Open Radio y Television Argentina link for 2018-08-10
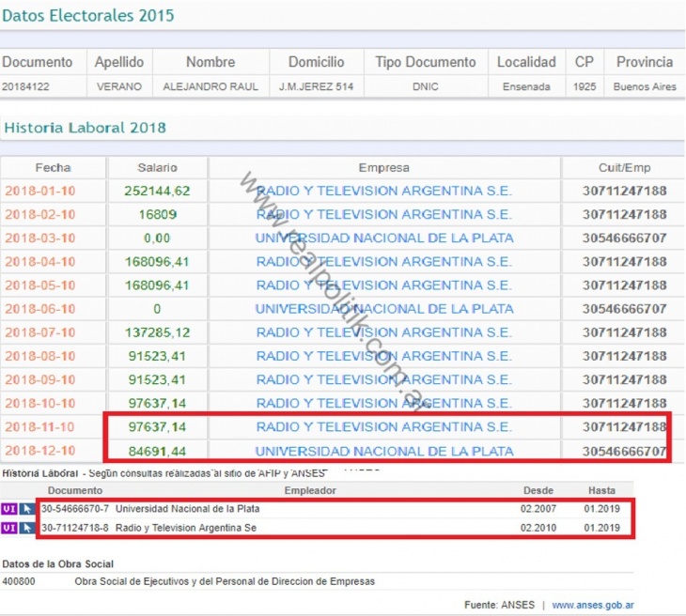The image size is (686, 616). click(383, 356)
